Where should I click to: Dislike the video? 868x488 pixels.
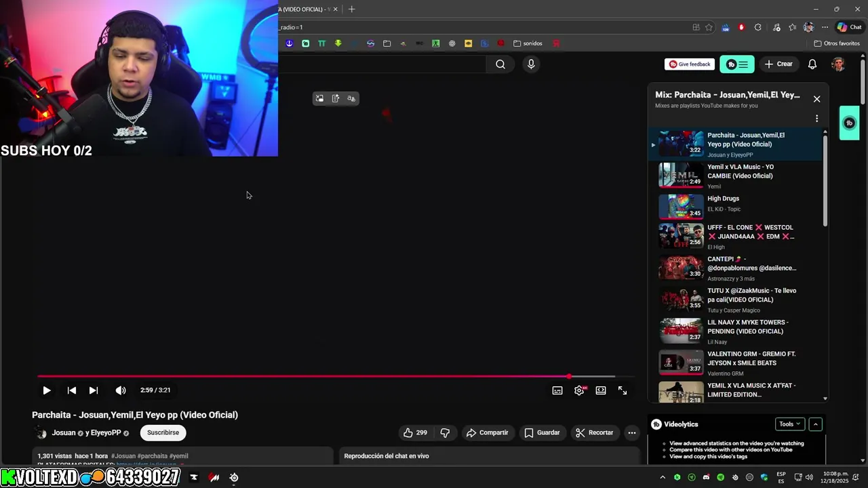click(x=445, y=432)
